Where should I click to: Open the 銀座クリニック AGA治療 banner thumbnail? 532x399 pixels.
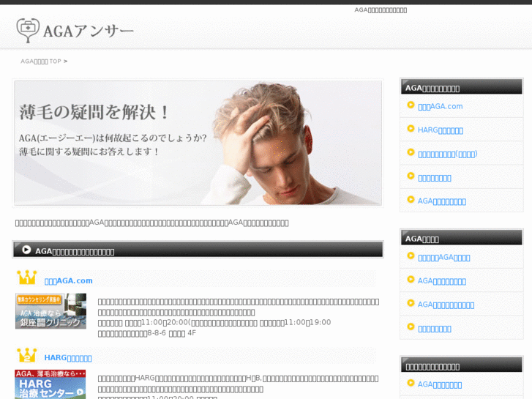pyautogui.click(x=50, y=311)
